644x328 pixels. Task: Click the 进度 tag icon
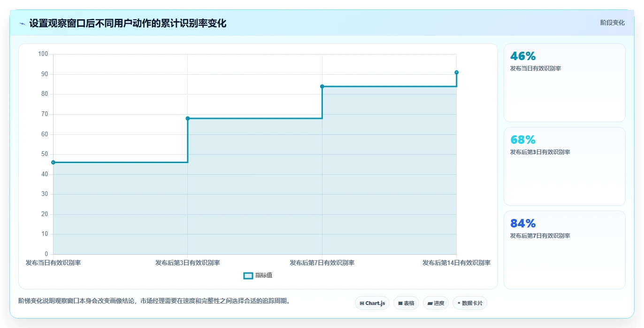point(430,304)
